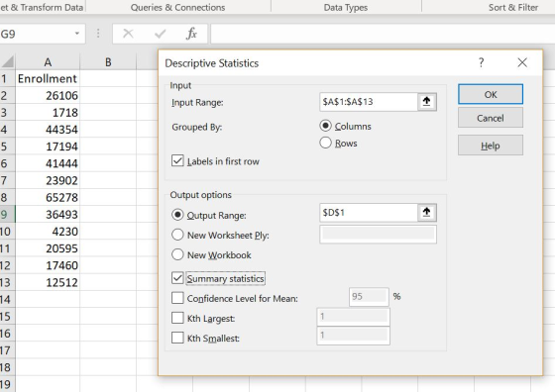
Task: Click the New Worksheet Ply text field
Action: tap(378, 235)
